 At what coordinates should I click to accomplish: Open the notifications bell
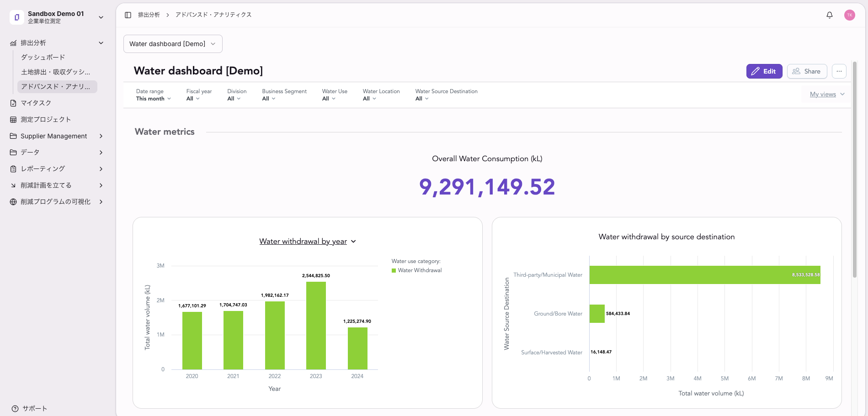830,15
